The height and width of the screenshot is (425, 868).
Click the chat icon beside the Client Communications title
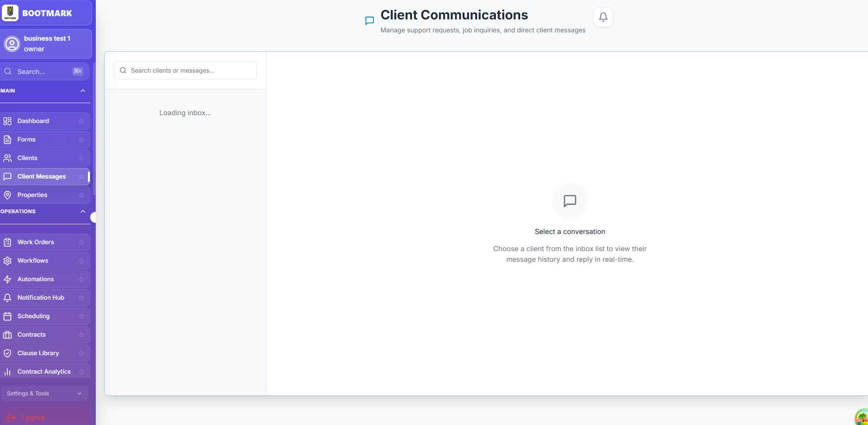(370, 21)
